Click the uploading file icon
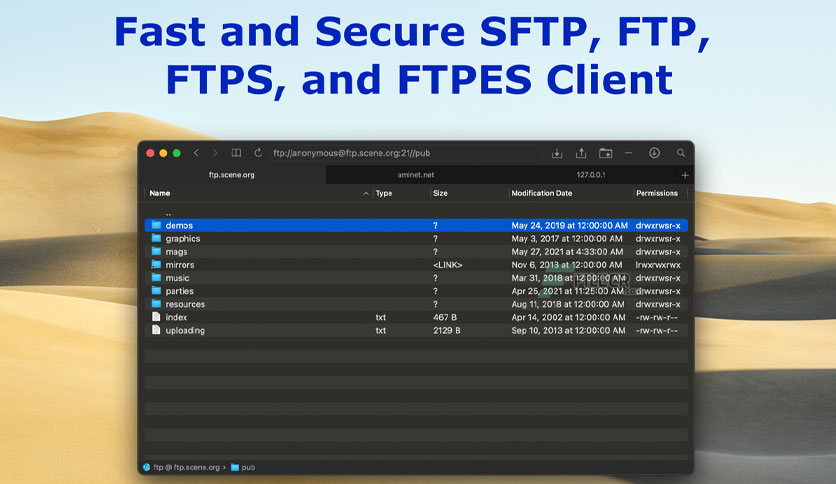Image resolution: width=836 pixels, height=484 pixels. (x=156, y=330)
